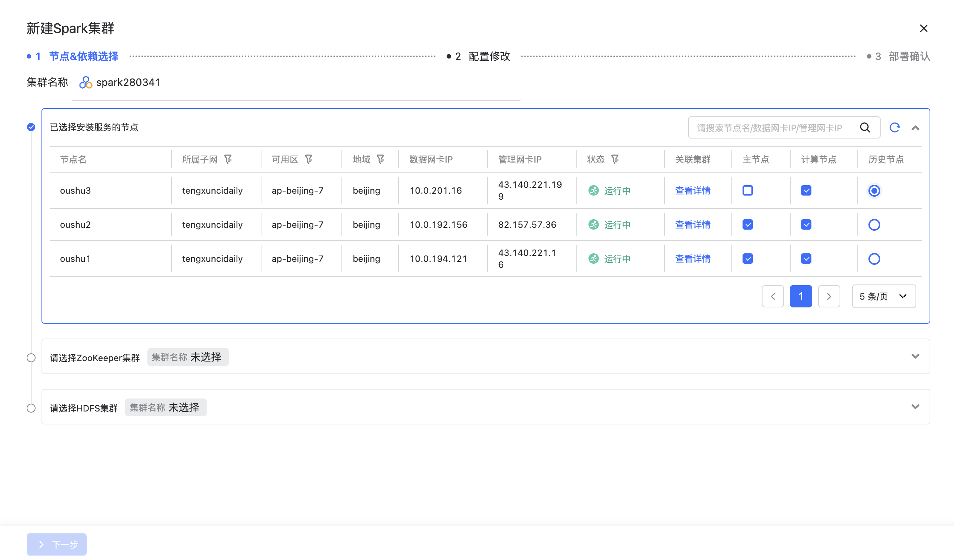954x560 pixels.
Task: Click the 关联集群 column header
Action: (693, 159)
